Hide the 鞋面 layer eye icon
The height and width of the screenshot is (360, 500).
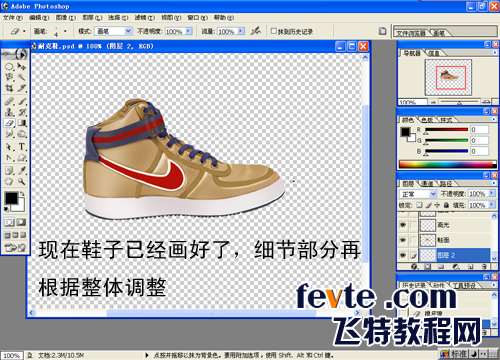(404, 240)
